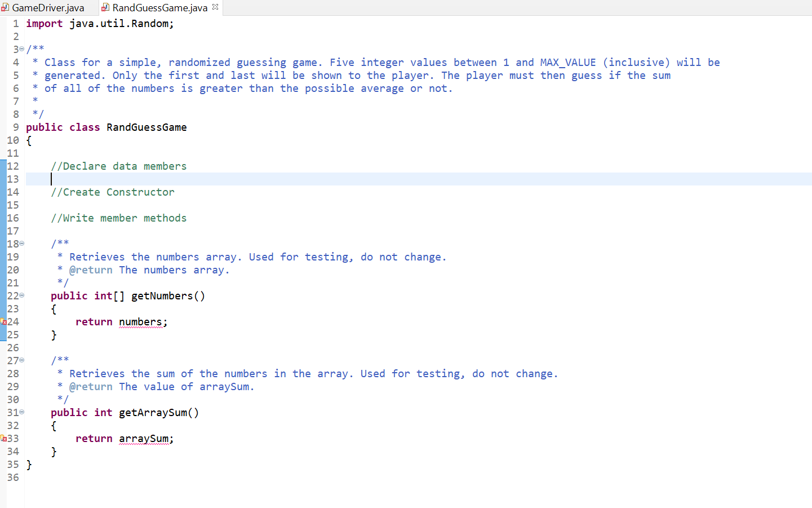Click the Java file icon on GameDriver.java tab

point(6,7)
